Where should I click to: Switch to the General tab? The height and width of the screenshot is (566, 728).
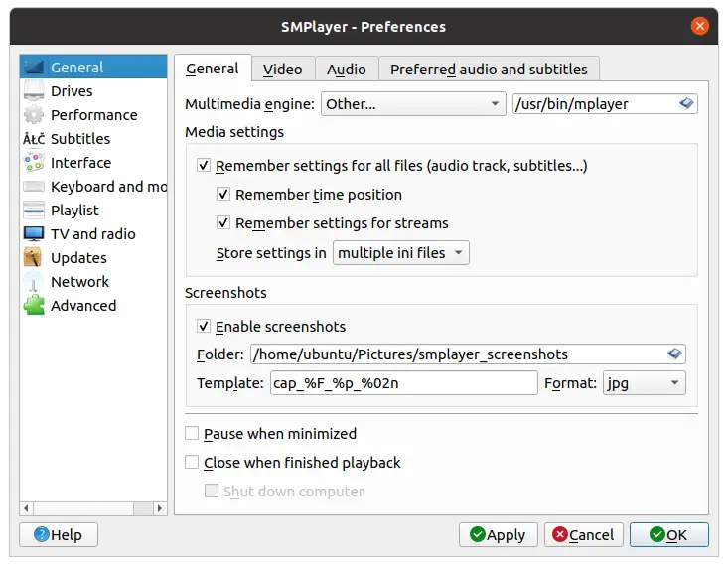click(x=213, y=69)
